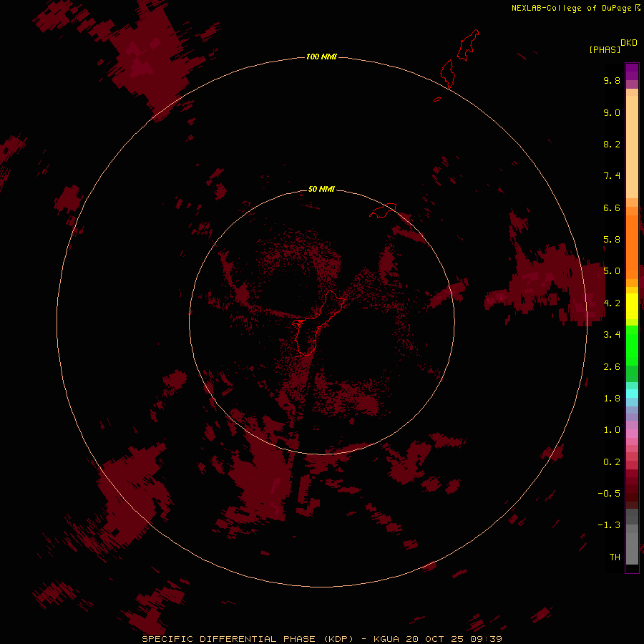Click the Tinian island outline near 100 NMI ring
This screenshot has width=644, height=644.
coord(447,74)
